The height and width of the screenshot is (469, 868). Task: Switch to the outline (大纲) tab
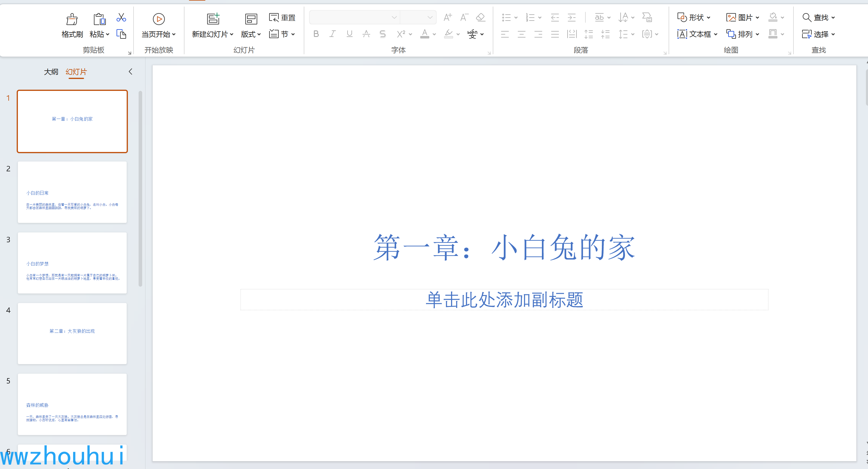pyautogui.click(x=51, y=72)
